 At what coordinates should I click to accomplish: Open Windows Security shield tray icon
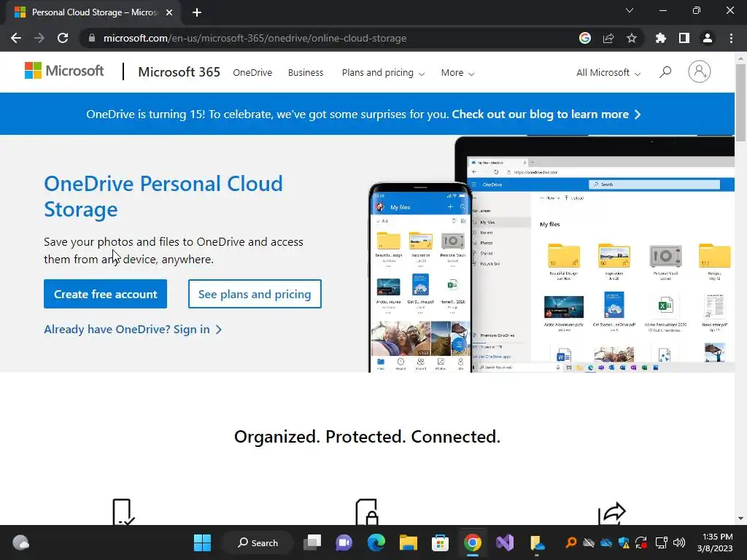coord(624,542)
